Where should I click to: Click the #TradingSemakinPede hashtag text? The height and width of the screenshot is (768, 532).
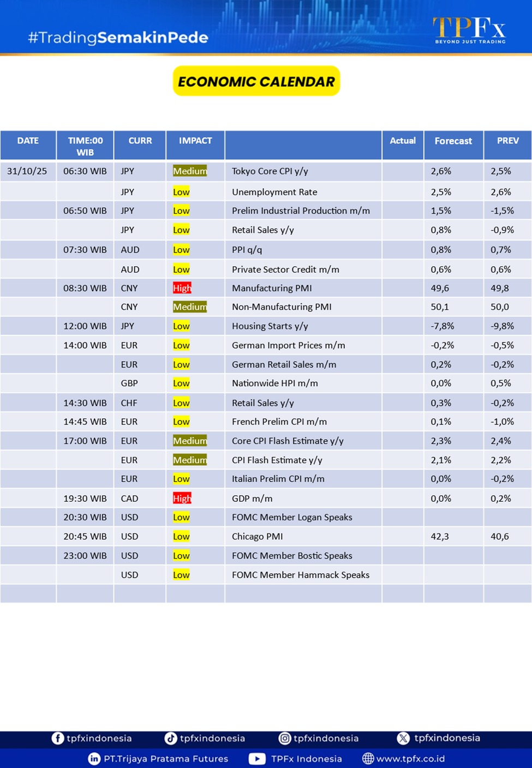click(118, 38)
